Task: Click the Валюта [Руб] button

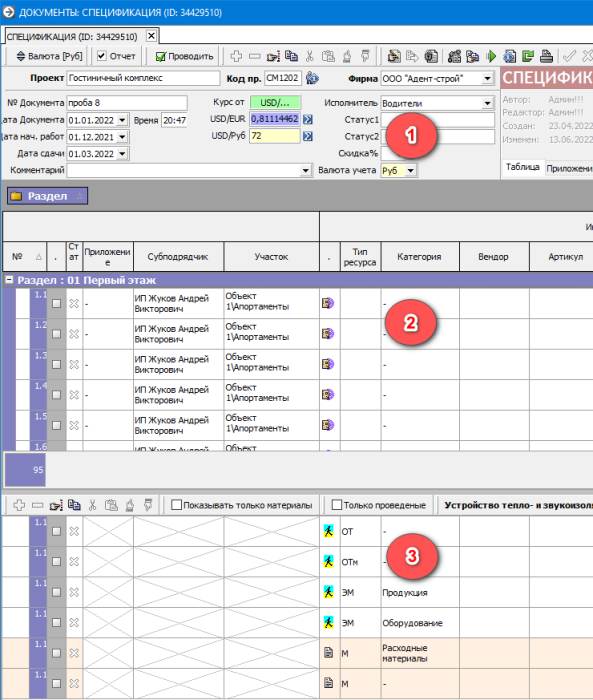Action: (49, 56)
